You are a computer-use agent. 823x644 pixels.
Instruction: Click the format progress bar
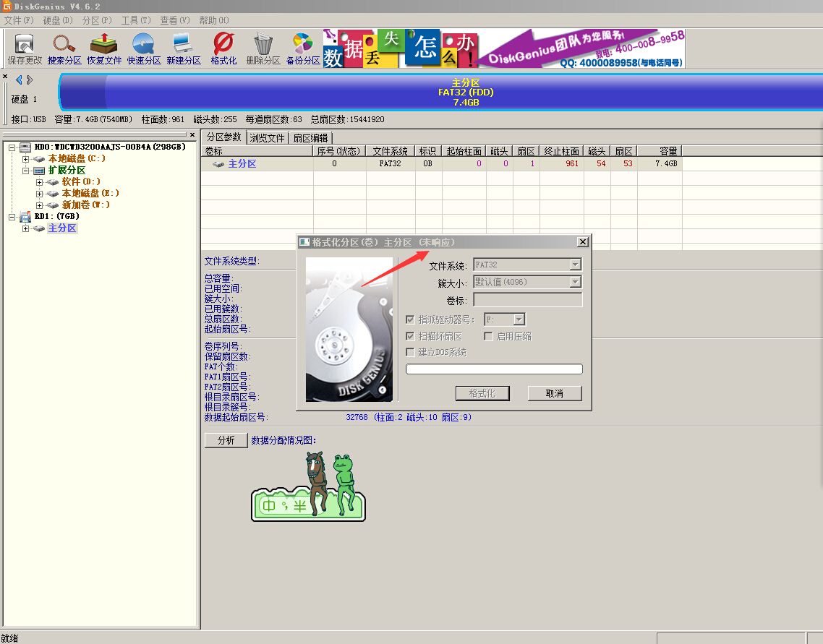point(494,369)
